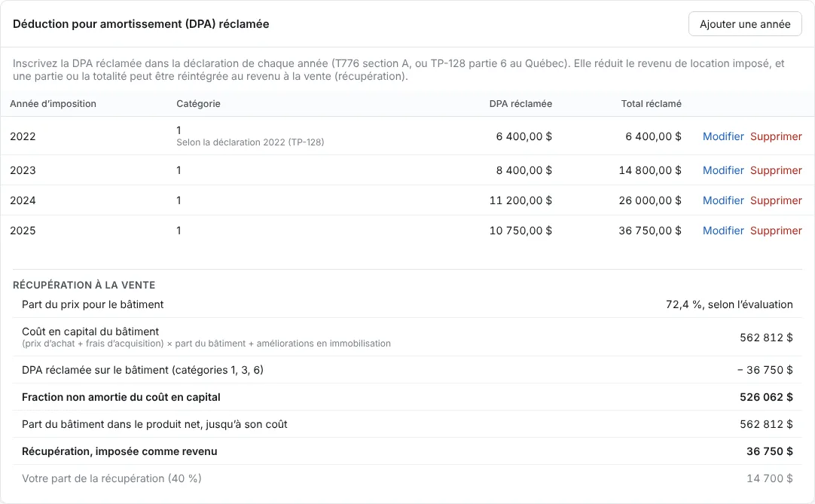Supprimer the 2025 tax year entry
The image size is (815, 504).
pyautogui.click(x=776, y=231)
